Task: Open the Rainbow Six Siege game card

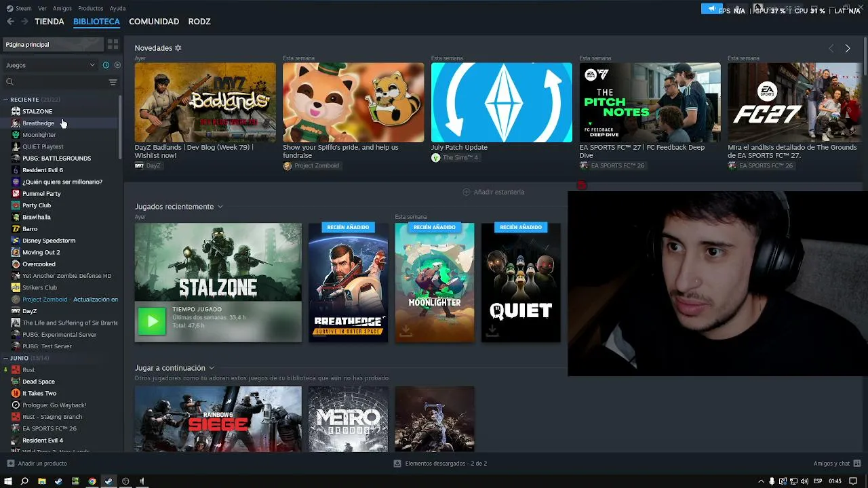Action: click(218, 419)
